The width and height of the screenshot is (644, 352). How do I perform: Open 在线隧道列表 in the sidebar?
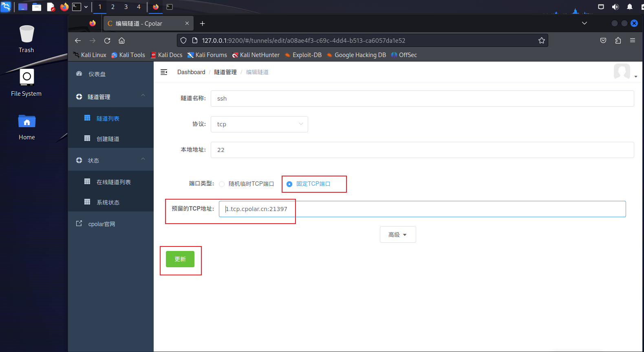pos(111,182)
